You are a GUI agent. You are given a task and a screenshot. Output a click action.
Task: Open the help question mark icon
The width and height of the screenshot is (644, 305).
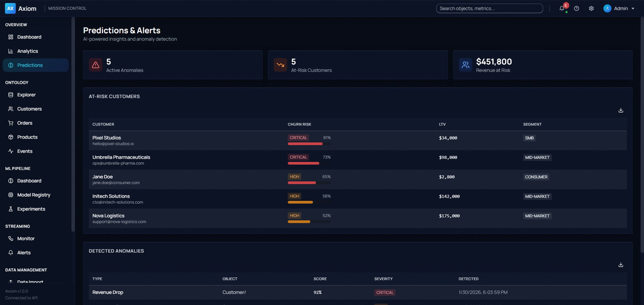(x=576, y=9)
